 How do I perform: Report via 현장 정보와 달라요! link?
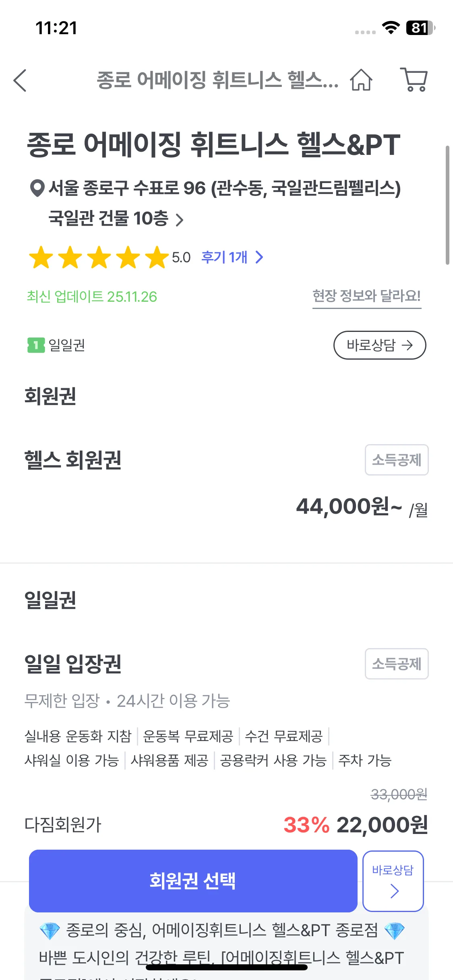[x=366, y=296]
